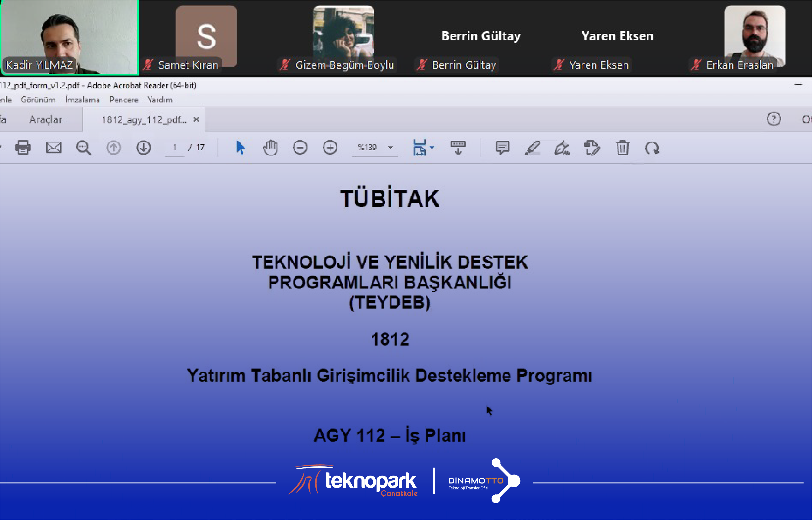Open the find text magnifier tool

(x=83, y=148)
